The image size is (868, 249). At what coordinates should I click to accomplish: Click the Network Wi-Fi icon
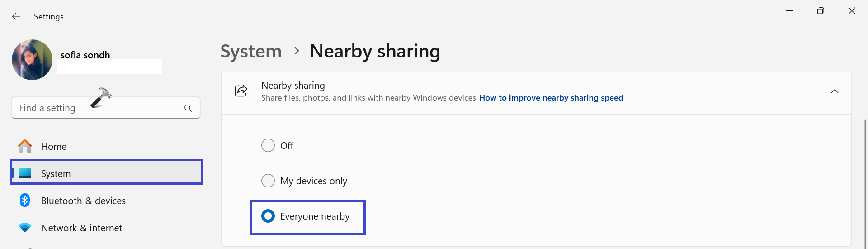[25, 228]
